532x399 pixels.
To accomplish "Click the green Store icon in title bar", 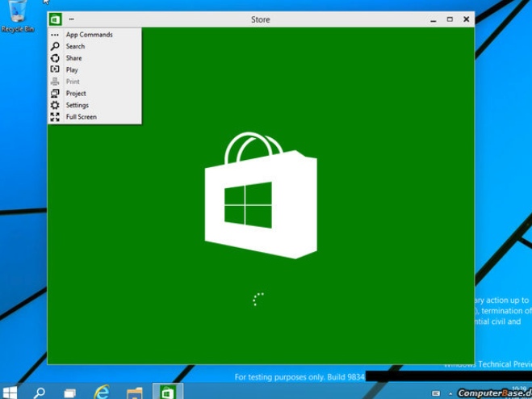I will point(55,19).
